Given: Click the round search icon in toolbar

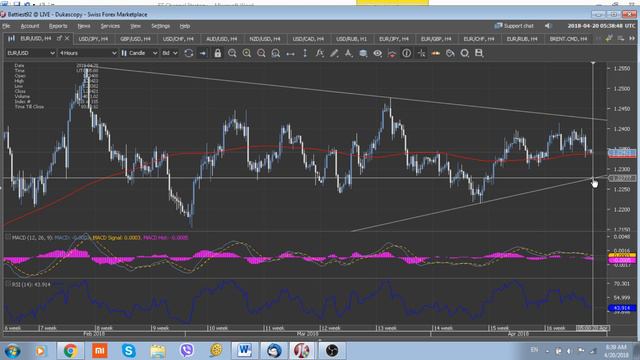Looking at the screenshot, I should click(x=464, y=53).
